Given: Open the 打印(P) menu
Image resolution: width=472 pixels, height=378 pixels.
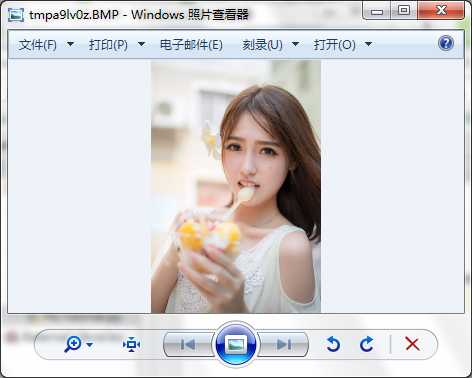Looking at the screenshot, I should click(x=108, y=45).
